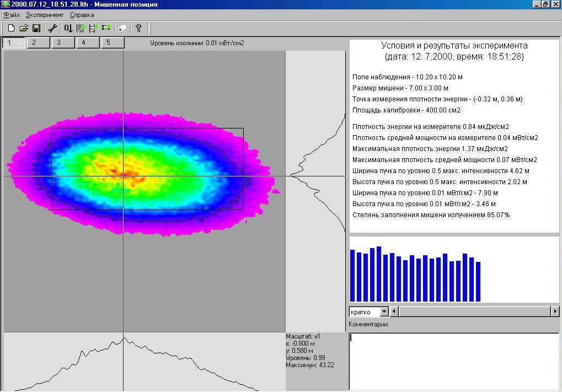Screen dimensions: 562x392
Task: Click the 'Ширина пучка по уровню 0.5' line
Action: point(441,171)
